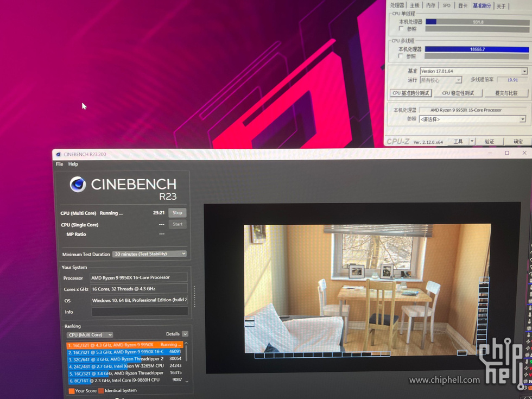The image size is (532, 399).
Task: Switch to CPU-Z 内存 tab
Action: point(430,5)
